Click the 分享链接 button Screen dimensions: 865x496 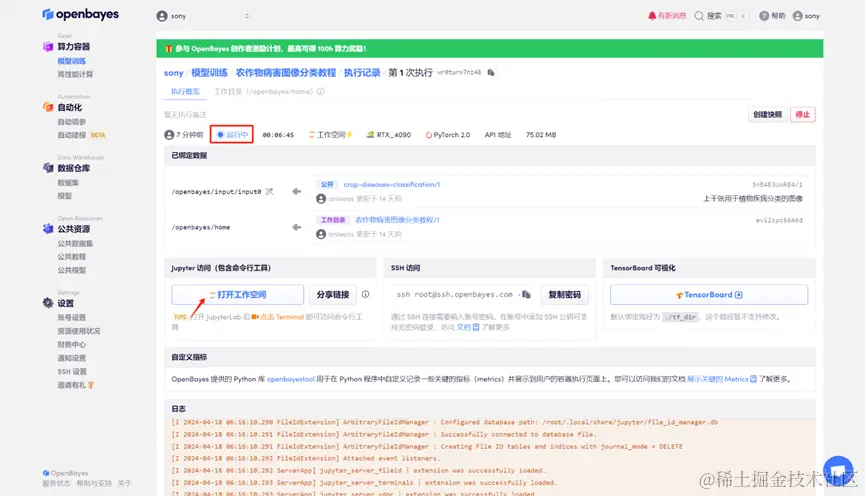(333, 295)
